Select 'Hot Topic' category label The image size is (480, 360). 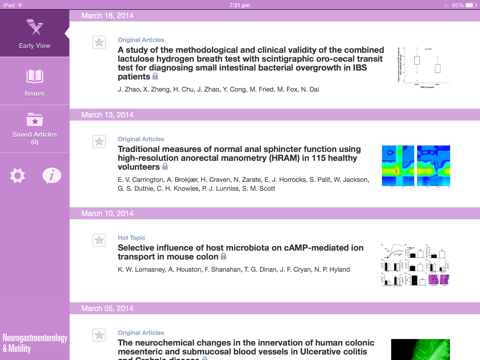pyautogui.click(x=131, y=238)
